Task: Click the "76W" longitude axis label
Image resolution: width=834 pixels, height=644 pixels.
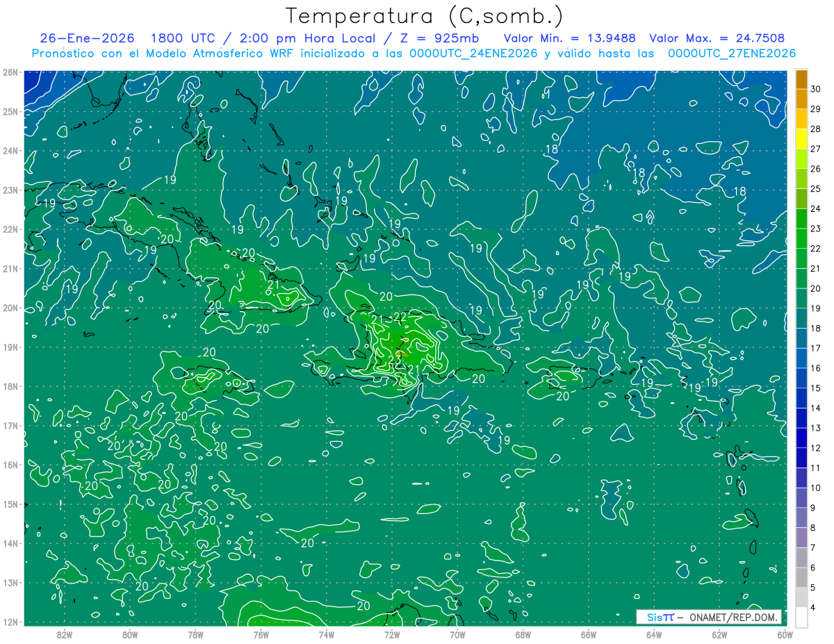Action: [x=261, y=634]
